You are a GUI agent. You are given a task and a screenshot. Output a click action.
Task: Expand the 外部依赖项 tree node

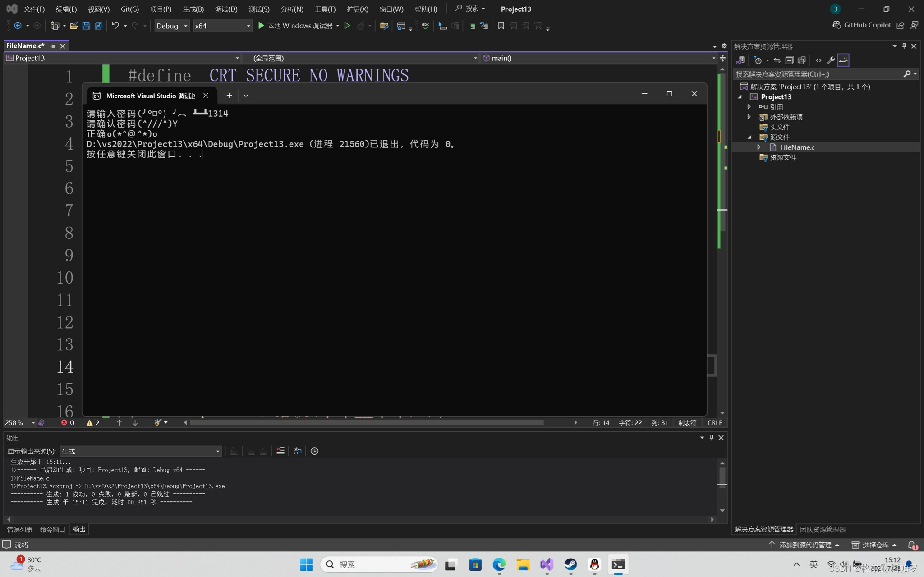[x=749, y=117]
